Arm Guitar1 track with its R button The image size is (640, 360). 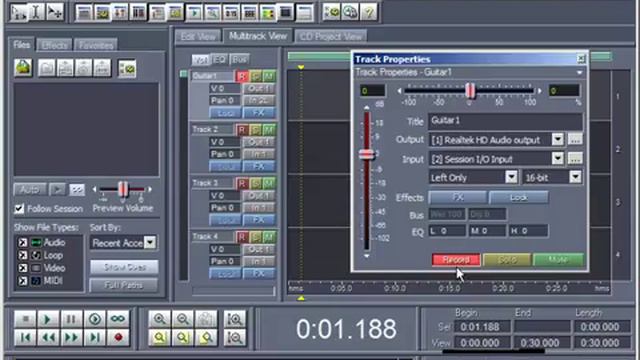pos(242,76)
